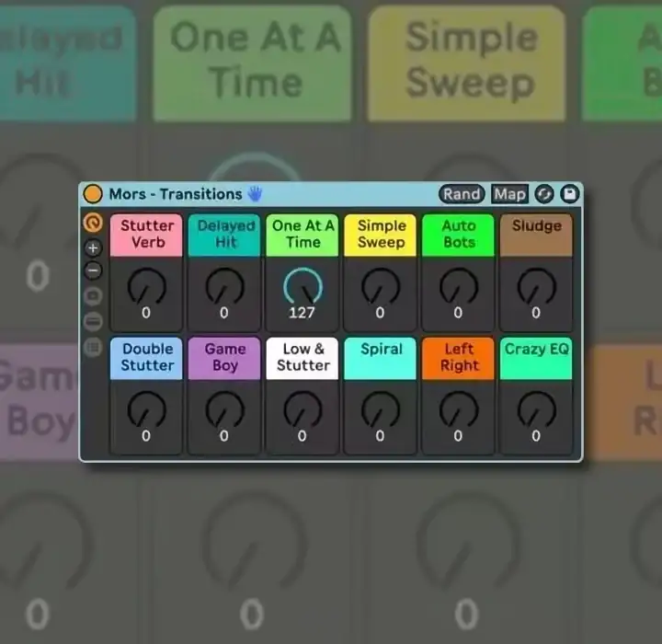
Task: Click the Crazy EQ macro knob
Action: click(537, 409)
